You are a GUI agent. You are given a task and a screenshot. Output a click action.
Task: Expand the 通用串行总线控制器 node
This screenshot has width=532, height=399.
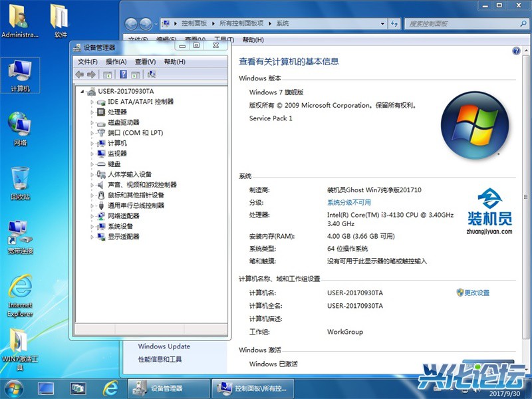[92, 206]
